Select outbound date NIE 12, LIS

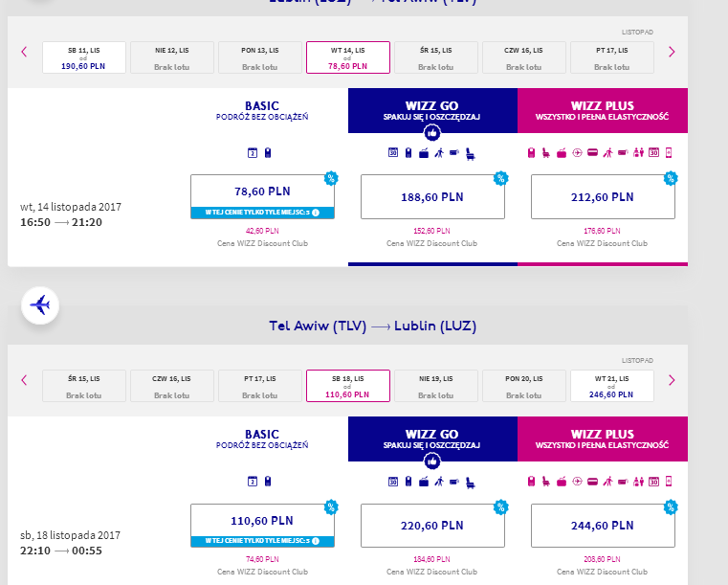click(172, 57)
